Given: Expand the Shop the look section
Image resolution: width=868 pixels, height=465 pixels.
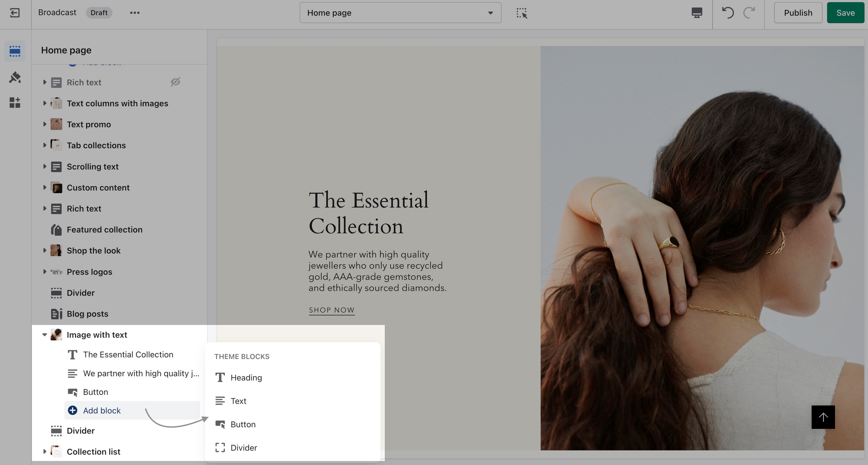Looking at the screenshot, I should tap(44, 250).
